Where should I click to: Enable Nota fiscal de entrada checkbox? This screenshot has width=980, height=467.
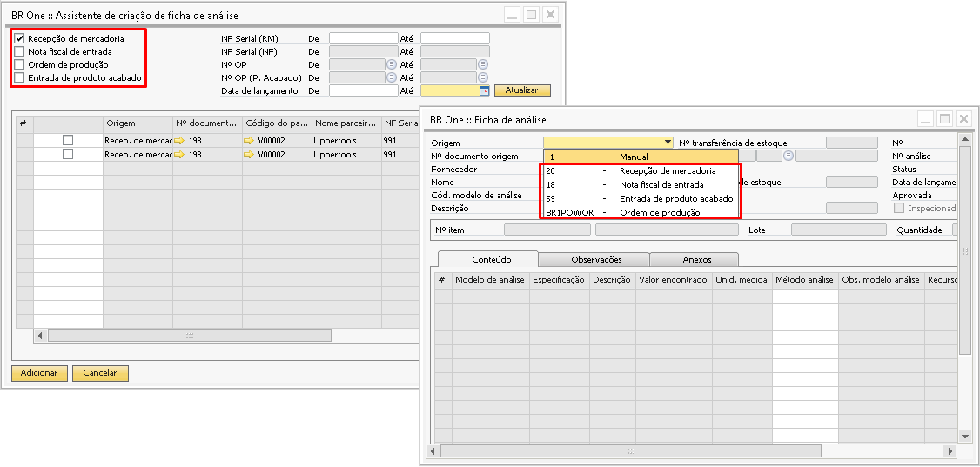click(19, 52)
